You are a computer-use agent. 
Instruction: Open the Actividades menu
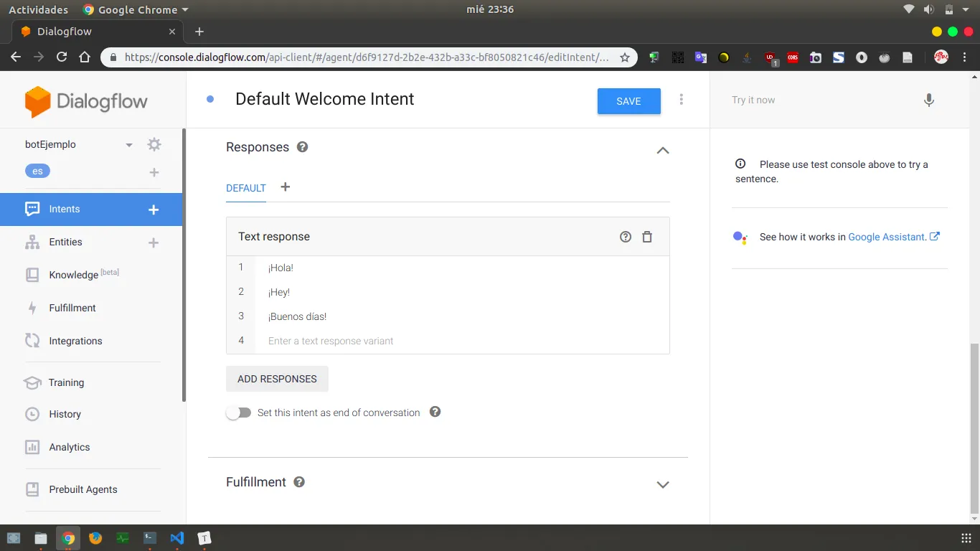(39, 9)
